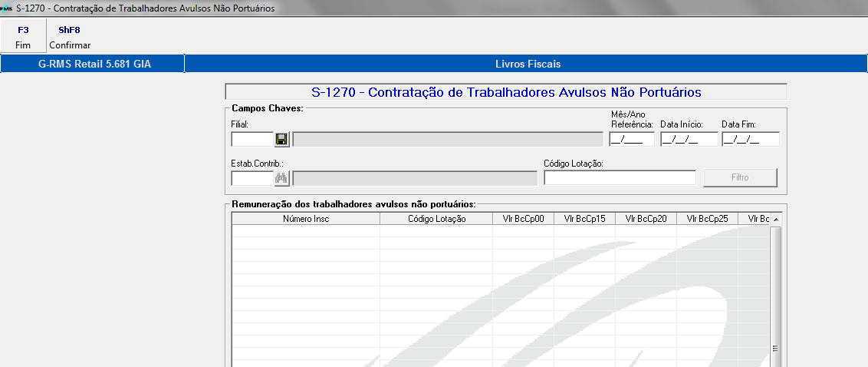Select the Número Insc column header
868x367 pixels.
pyautogui.click(x=306, y=219)
